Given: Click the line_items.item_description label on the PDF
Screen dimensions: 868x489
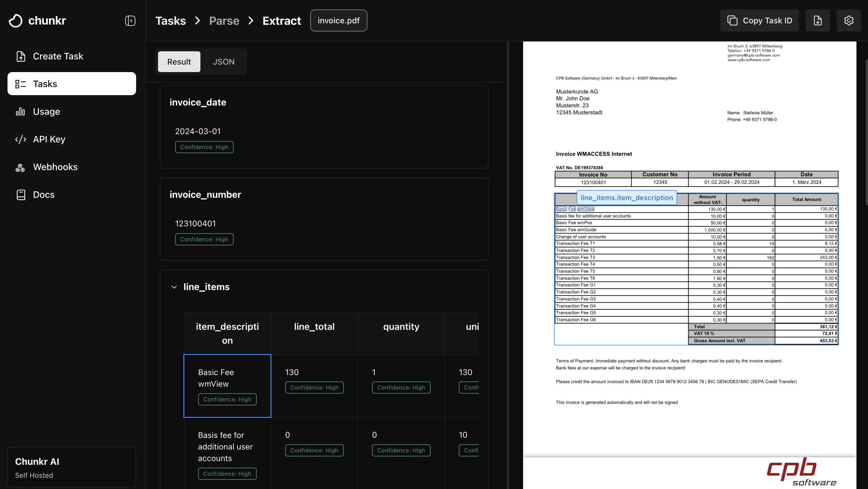Looking at the screenshot, I should coord(626,198).
